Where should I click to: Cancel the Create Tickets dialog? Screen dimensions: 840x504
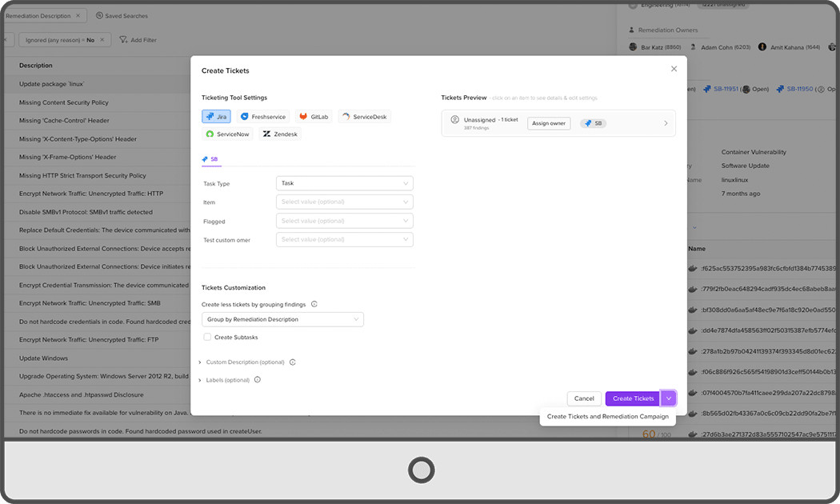pyautogui.click(x=584, y=398)
